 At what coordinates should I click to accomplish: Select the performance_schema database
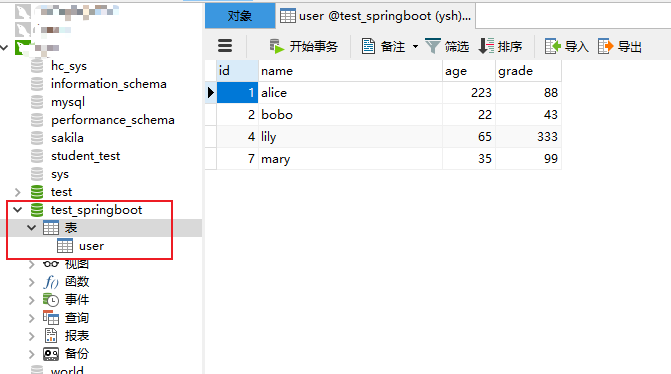tap(113, 120)
